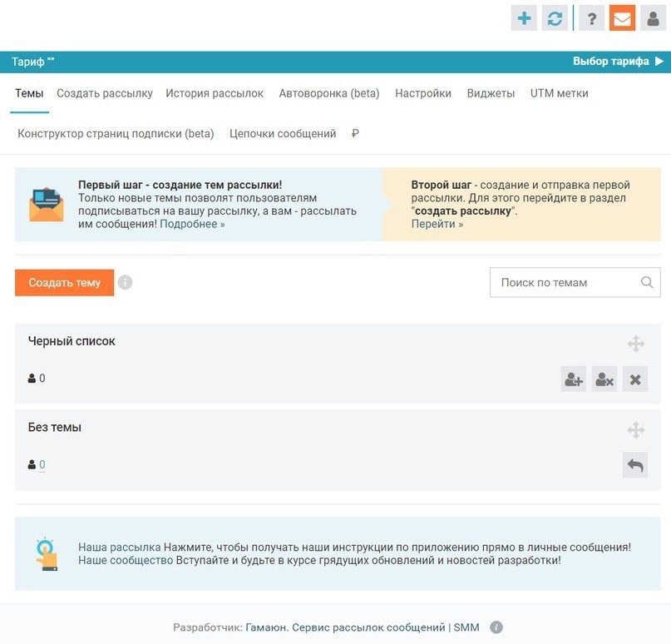Open the Наше сообщество link

tap(126, 560)
